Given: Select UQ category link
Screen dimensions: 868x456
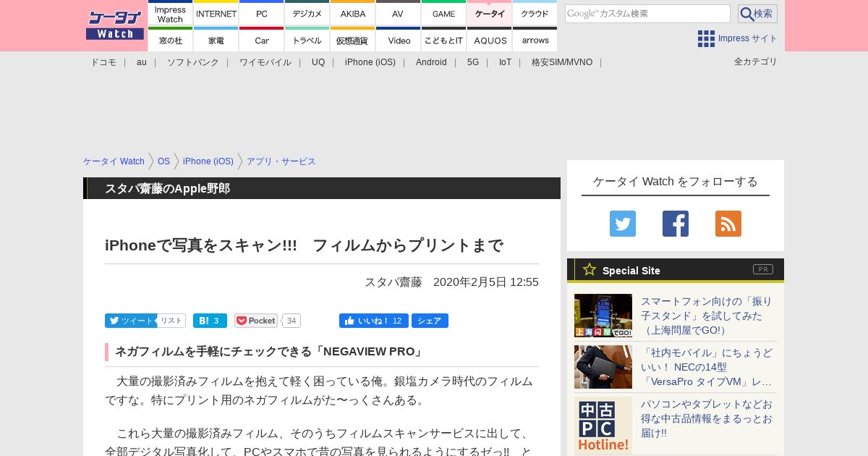Looking at the screenshot, I should (318, 62).
